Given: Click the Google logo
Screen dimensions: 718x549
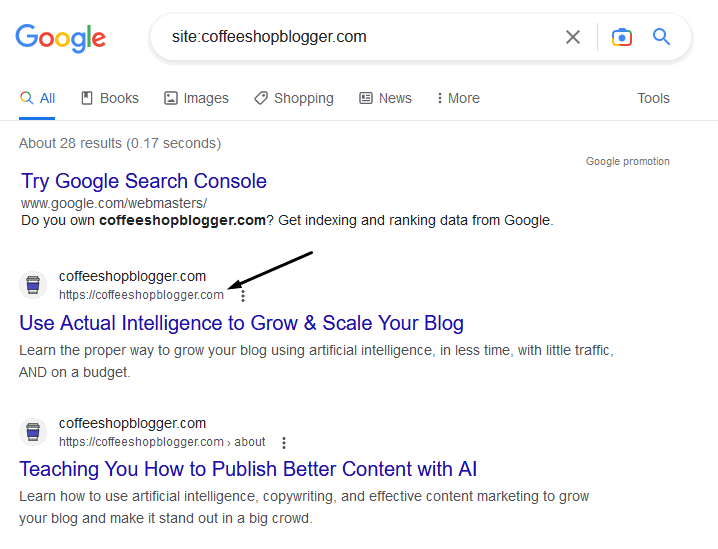Looking at the screenshot, I should [x=60, y=38].
